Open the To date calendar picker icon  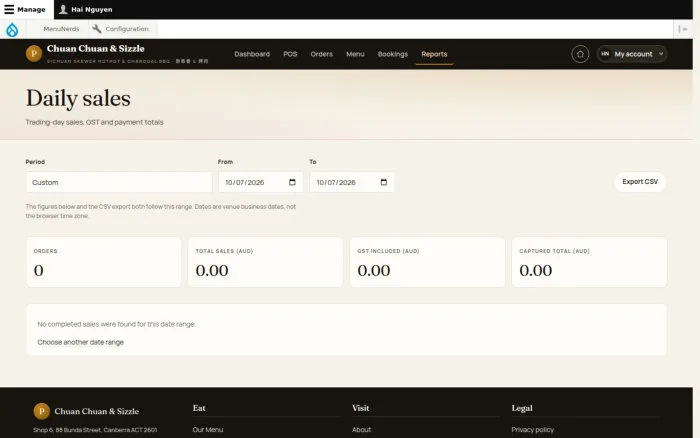[383, 182]
